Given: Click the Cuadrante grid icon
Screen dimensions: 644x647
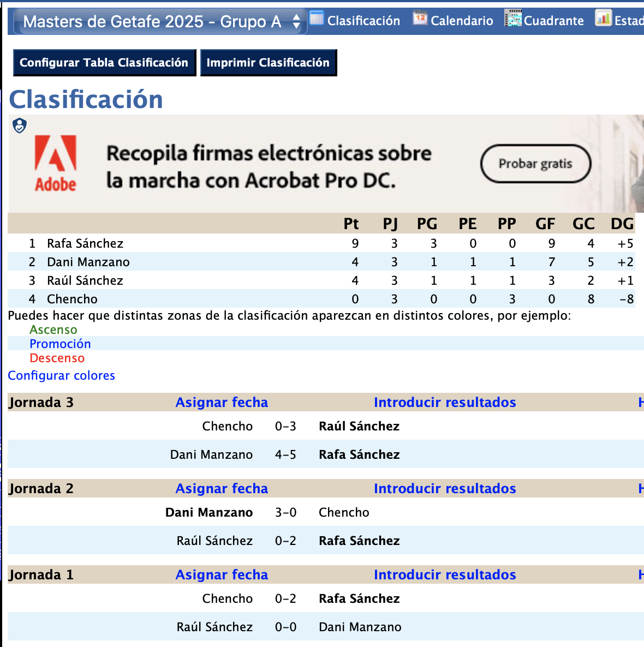Looking at the screenshot, I should point(513,19).
